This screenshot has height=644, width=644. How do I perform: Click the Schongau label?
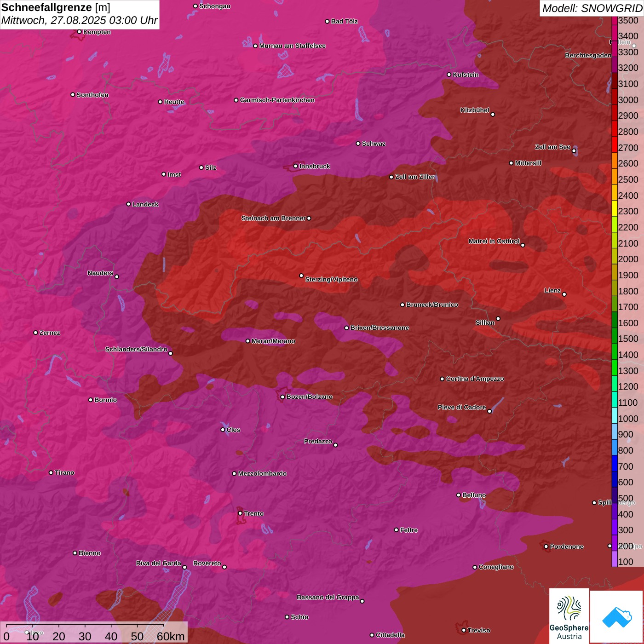click(x=214, y=6)
